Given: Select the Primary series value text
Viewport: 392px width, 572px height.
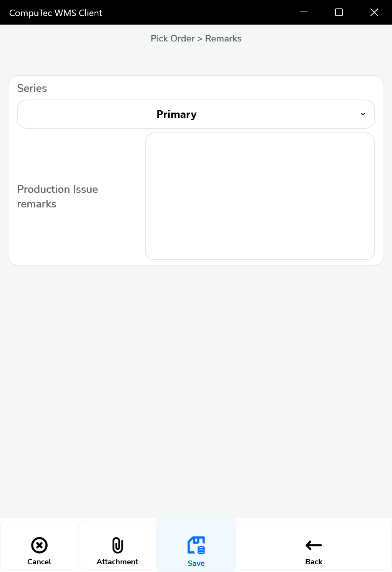Looking at the screenshot, I should coord(176,114).
